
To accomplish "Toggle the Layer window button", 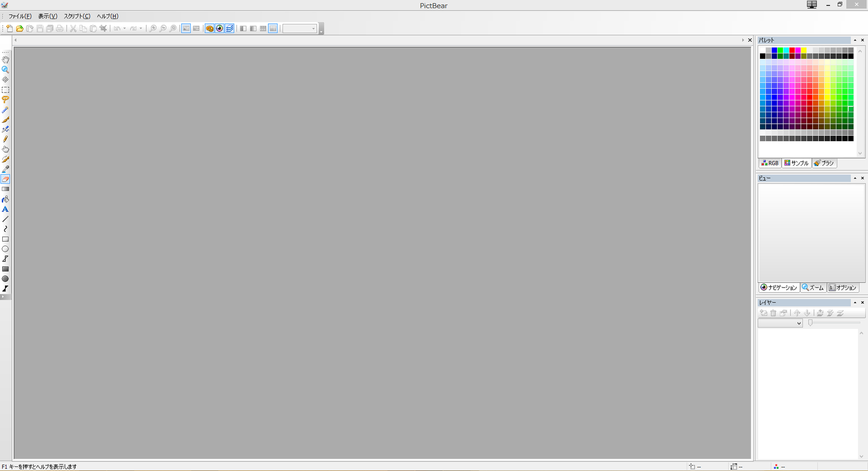I will [230, 29].
